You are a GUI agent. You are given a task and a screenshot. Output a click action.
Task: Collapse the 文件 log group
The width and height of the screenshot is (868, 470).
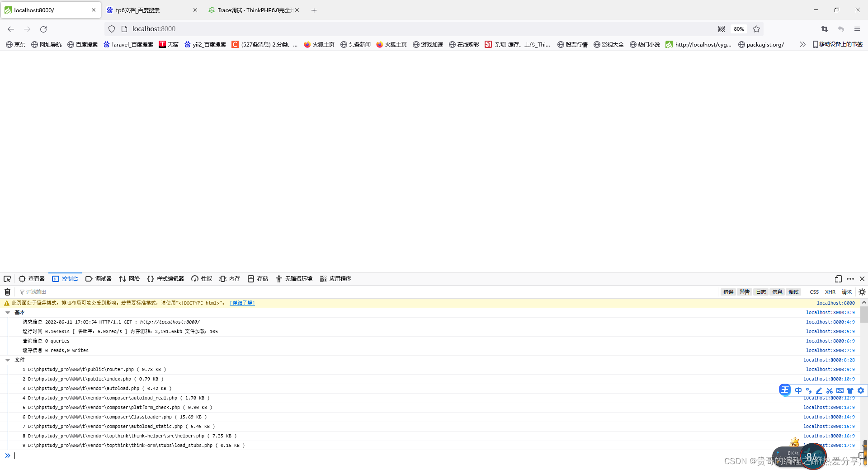tap(8, 360)
